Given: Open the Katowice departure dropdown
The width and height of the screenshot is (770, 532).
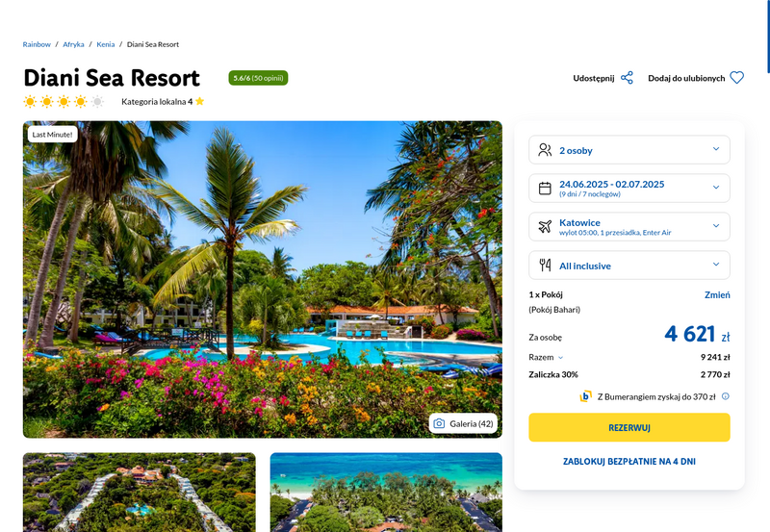Looking at the screenshot, I should click(629, 226).
